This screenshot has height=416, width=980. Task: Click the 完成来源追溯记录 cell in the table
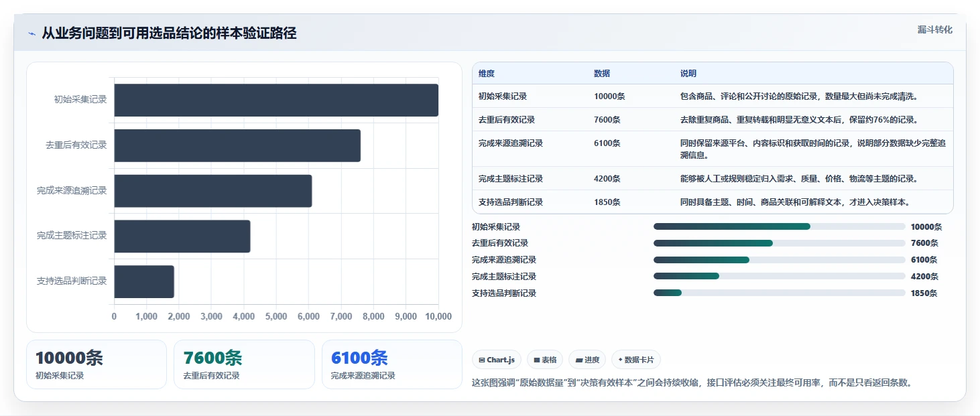511,143
